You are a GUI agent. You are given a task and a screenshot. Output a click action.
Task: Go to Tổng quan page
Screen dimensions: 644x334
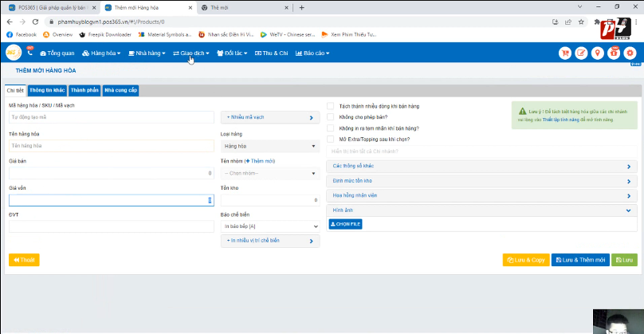57,53
